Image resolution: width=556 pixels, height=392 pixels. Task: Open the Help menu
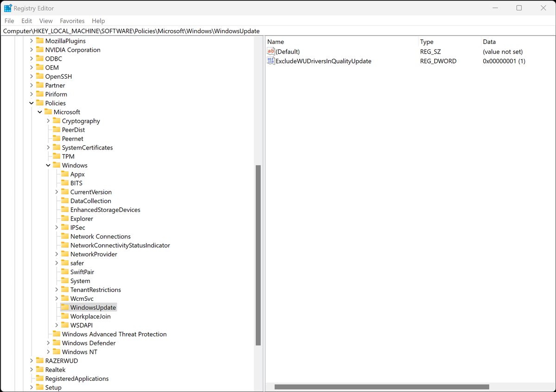(98, 21)
